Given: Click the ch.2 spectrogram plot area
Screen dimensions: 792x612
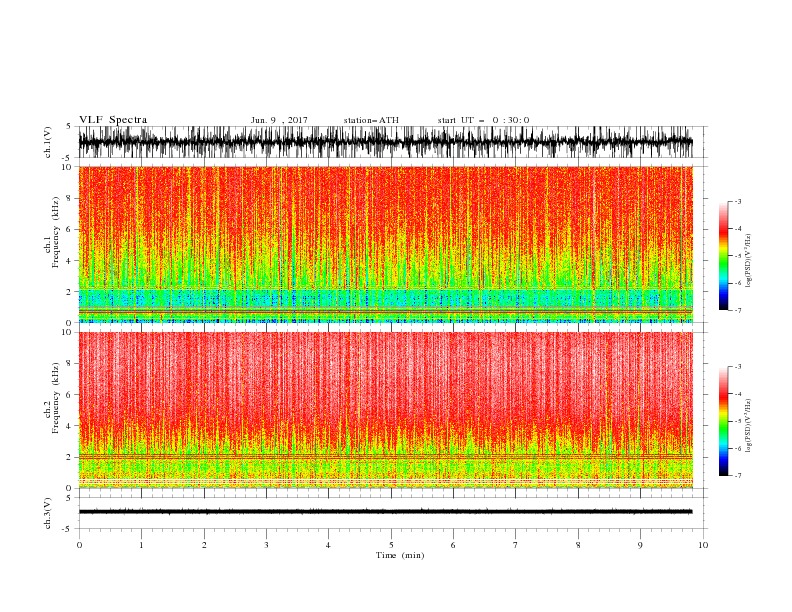Looking at the screenshot, I should pyautogui.click(x=386, y=410).
